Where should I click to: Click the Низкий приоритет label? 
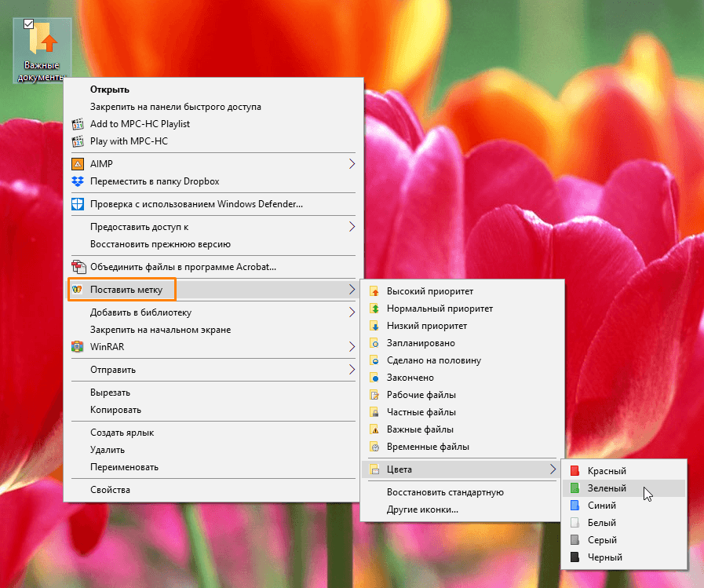pyautogui.click(x=426, y=326)
